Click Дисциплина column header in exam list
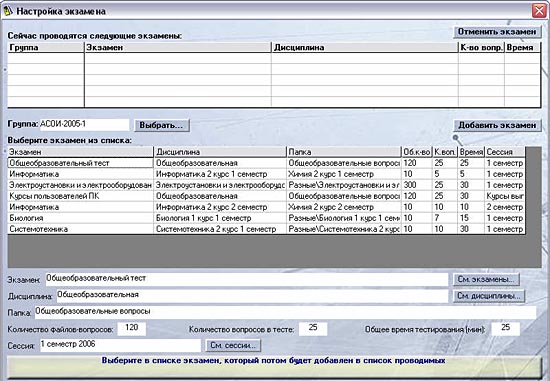Image resolution: width=550 pixels, height=381 pixels. (x=220, y=152)
